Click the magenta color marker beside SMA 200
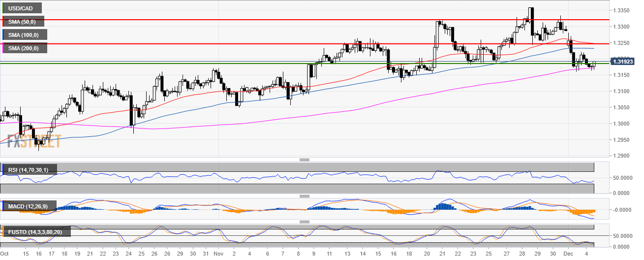Screen dimensions: 644x260 pos(3,48)
